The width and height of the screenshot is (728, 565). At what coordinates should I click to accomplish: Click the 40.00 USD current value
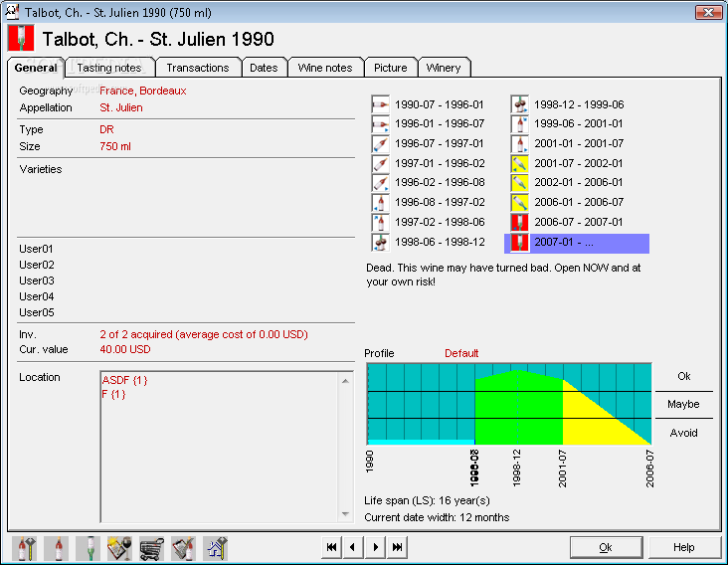125,349
